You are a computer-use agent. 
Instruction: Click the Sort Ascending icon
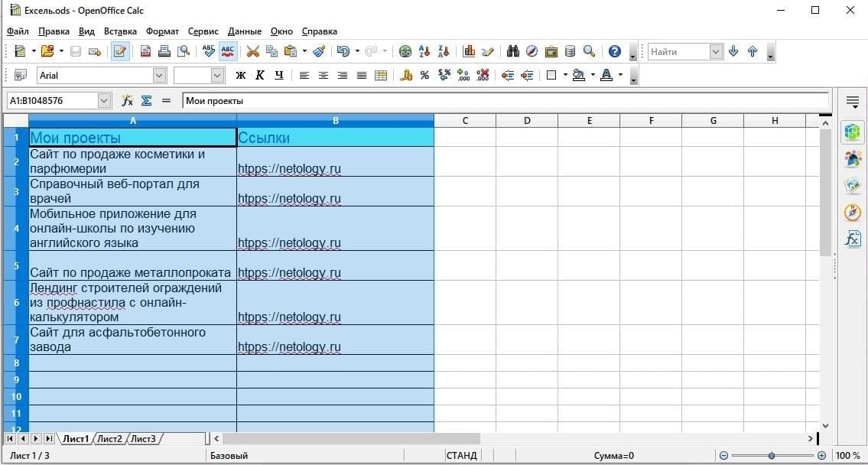click(424, 51)
